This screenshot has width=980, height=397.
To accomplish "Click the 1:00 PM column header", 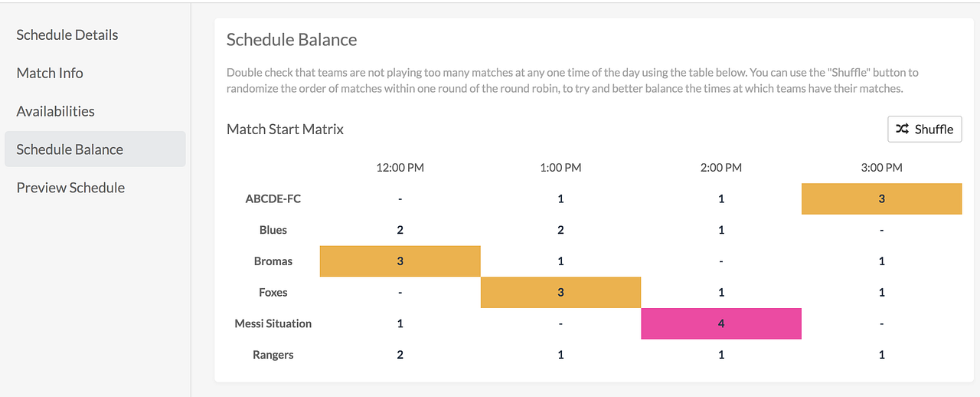I will click(560, 167).
